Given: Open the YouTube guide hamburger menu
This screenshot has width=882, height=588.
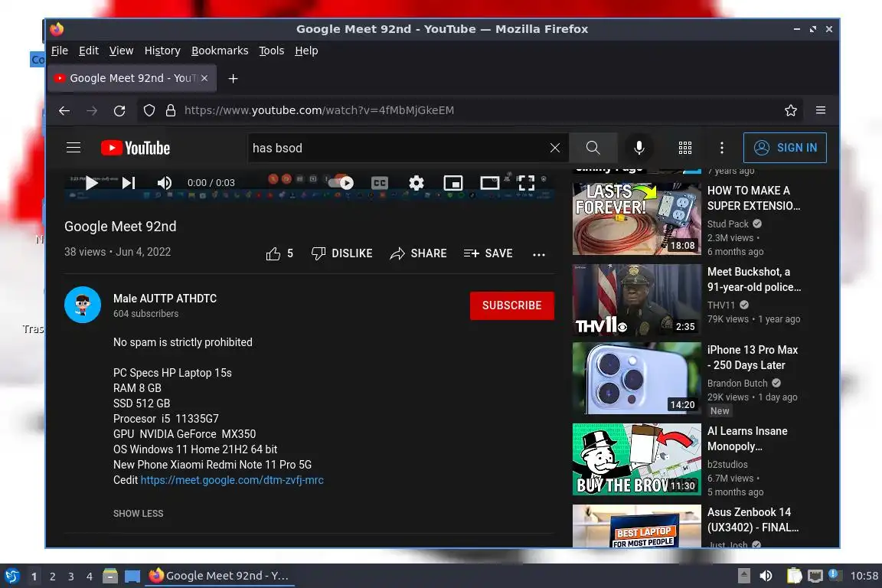Looking at the screenshot, I should (73, 148).
